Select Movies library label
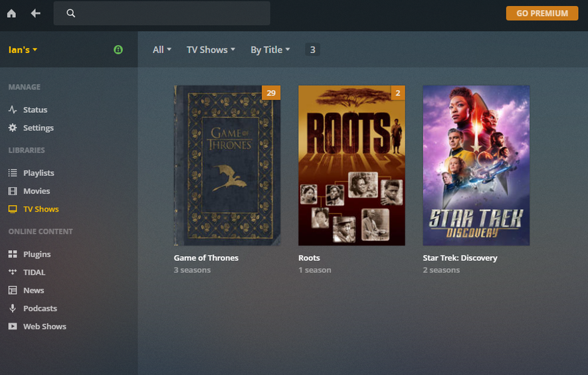588x375 pixels. point(37,191)
